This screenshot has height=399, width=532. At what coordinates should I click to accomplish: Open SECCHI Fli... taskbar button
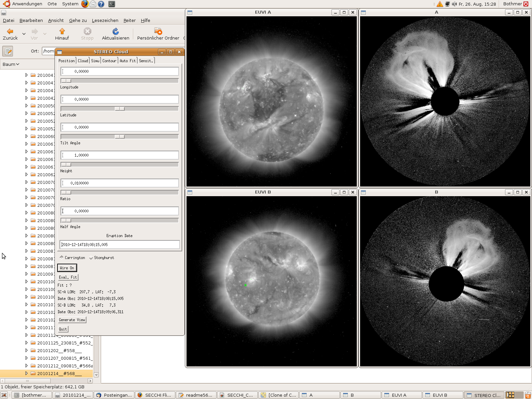click(155, 395)
